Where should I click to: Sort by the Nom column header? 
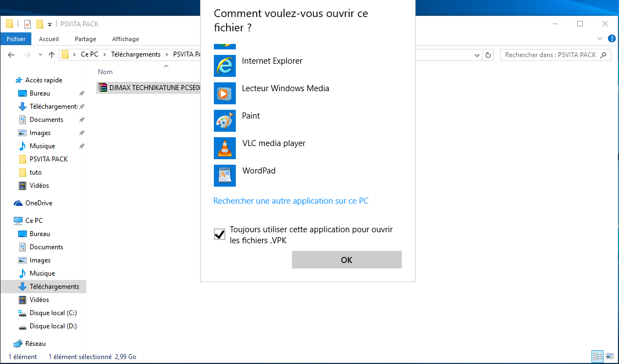(106, 72)
